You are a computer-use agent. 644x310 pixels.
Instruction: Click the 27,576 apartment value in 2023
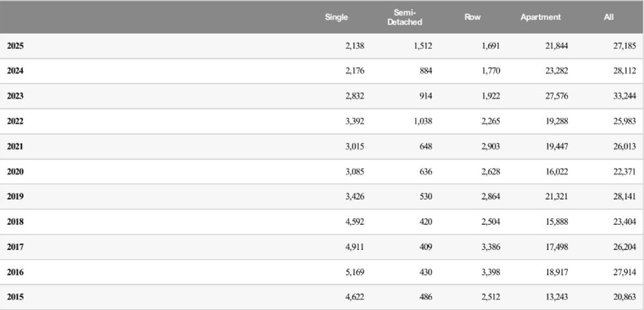pyautogui.click(x=556, y=96)
